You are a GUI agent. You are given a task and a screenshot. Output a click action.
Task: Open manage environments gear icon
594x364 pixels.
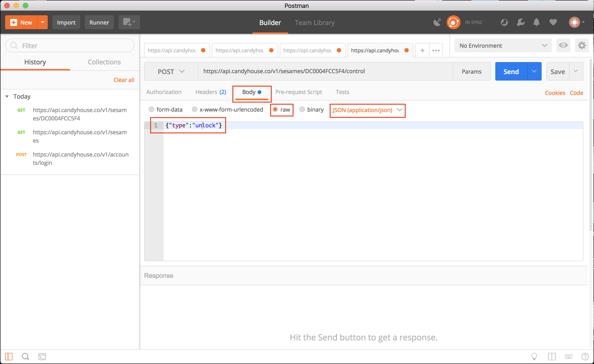click(x=582, y=46)
